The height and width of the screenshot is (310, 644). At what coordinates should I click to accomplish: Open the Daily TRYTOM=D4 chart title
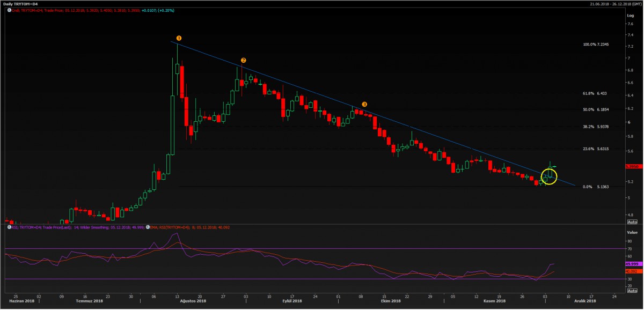[x=21, y=4]
